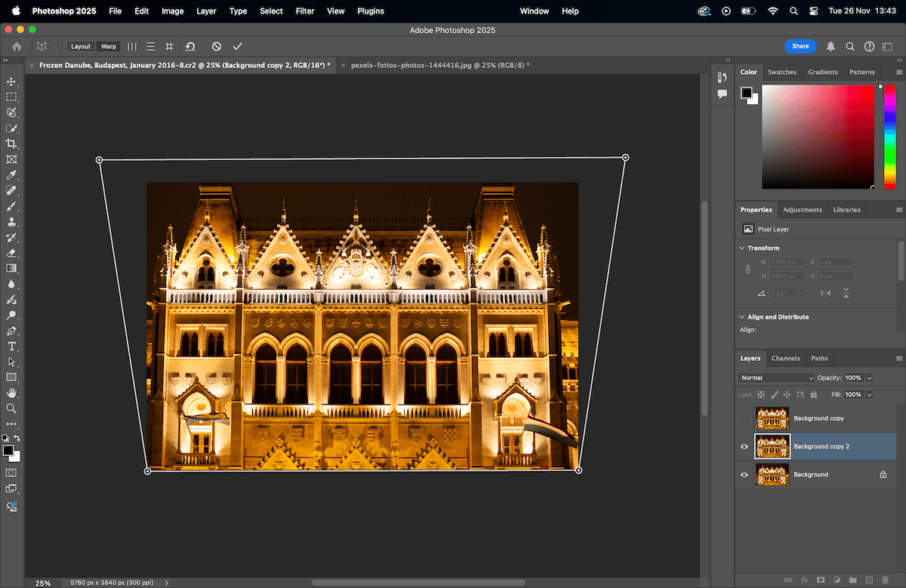This screenshot has height=588, width=906.
Task: Add a layer mask to Background copy 2
Action: tap(821, 580)
